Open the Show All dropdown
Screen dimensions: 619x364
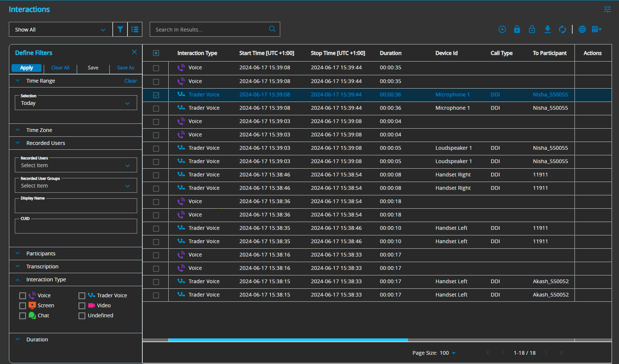tap(61, 29)
